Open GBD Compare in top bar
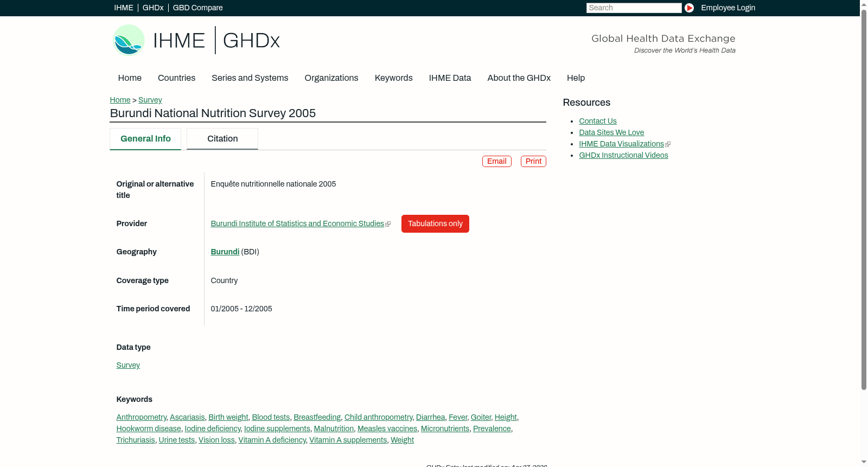Viewport: 868px width, 467px height. (197, 8)
